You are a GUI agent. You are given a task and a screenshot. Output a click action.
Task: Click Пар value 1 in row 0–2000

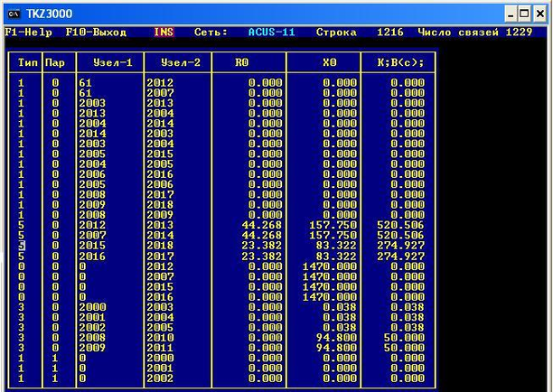click(x=55, y=359)
